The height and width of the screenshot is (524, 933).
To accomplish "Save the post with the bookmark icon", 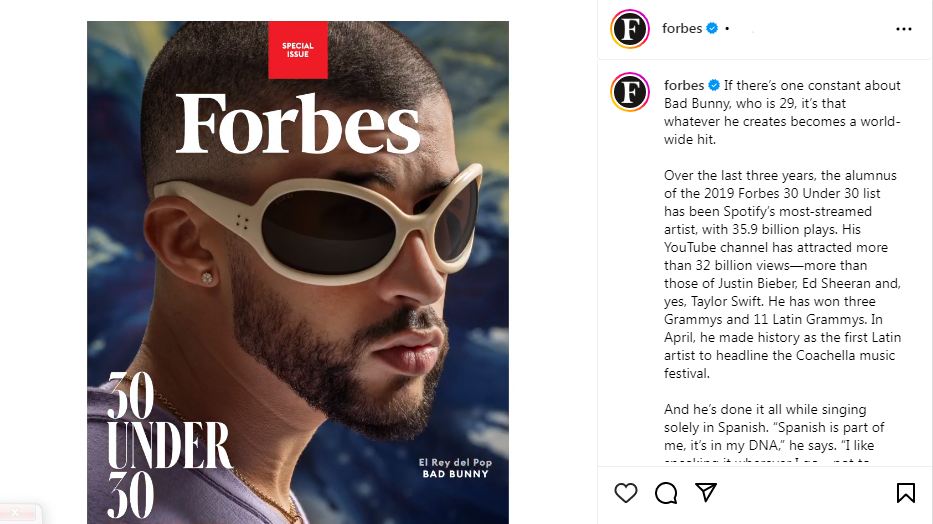I will [905, 493].
